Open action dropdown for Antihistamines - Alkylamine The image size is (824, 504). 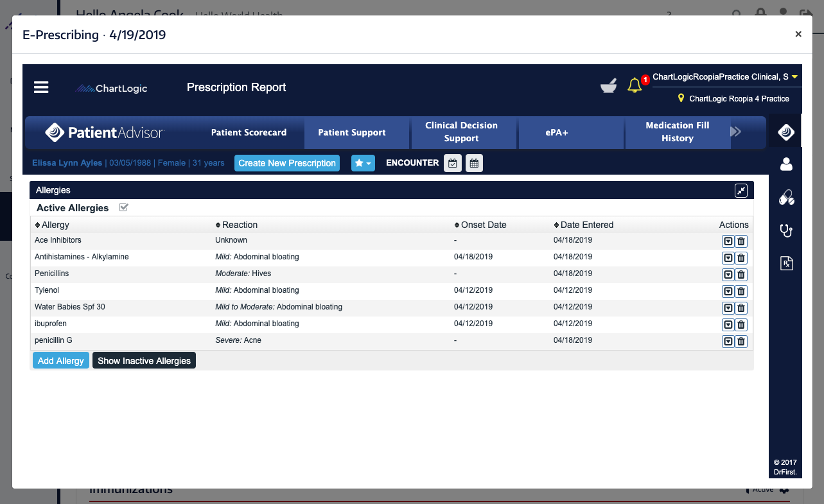click(x=728, y=258)
